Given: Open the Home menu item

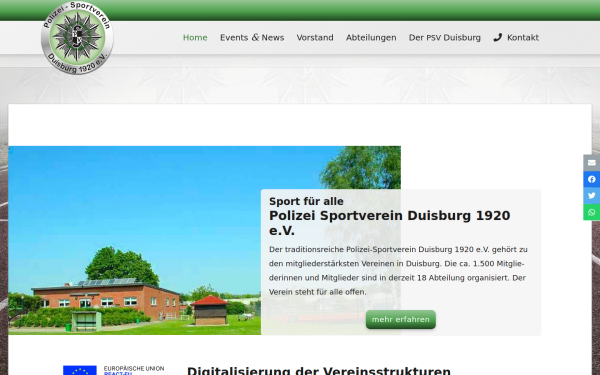Looking at the screenshot, I should (195, 38).
